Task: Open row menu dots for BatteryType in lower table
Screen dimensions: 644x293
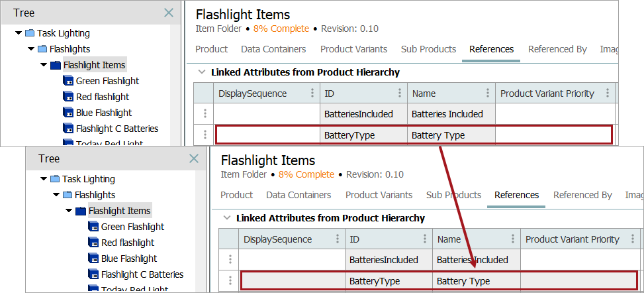Action: tap(230, 280)
